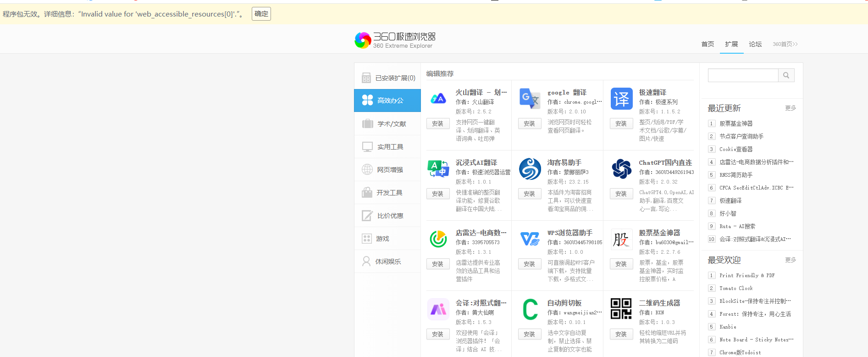Open Ruta - AI搜索 in recent updates
The height and width of the screenshot is (357, 868).
point(737,226)
